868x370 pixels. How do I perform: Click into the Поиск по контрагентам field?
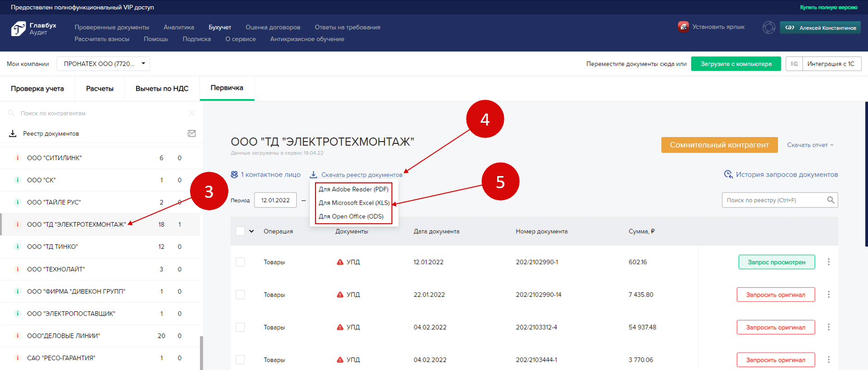click(x=101, y=113)
